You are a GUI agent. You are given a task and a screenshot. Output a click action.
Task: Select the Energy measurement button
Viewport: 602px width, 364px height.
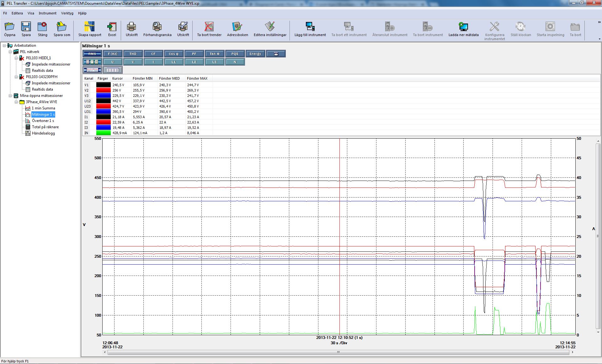pos(255,54)
